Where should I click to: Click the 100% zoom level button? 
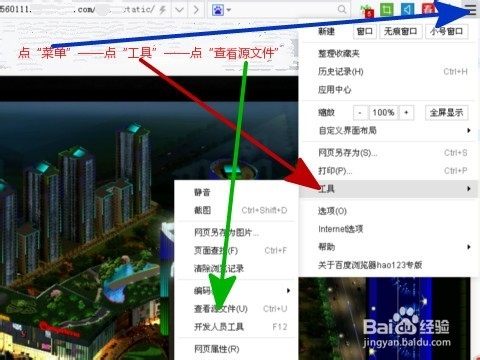(383, 113)
